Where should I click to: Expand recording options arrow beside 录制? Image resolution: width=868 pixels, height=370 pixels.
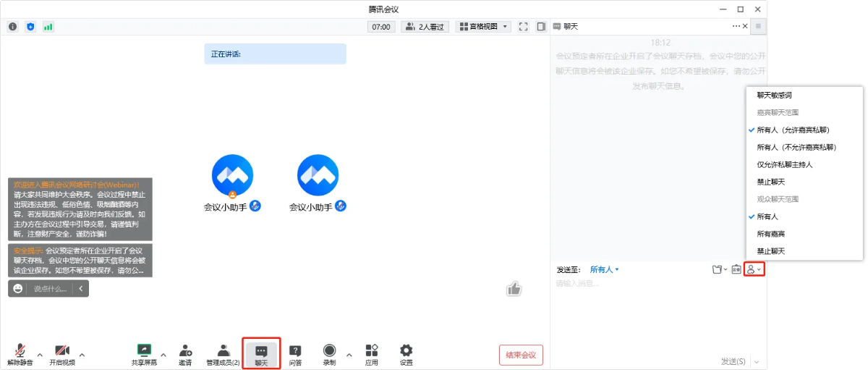coord(349,355)
